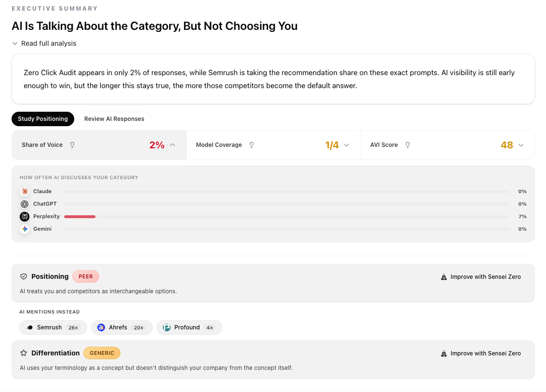The width and height of the screenshot is (546, 392).
Task: Expand the AVI Score 48 chevron
Action: 521,145
